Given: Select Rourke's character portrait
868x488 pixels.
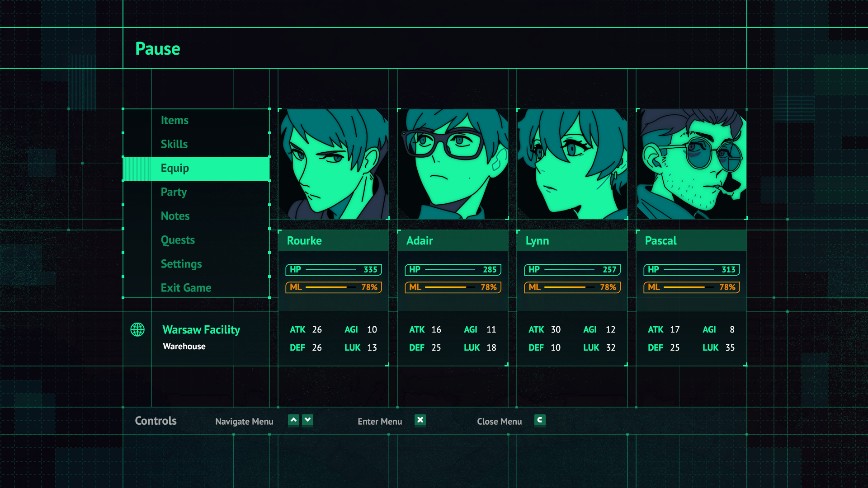Looking at the screenshot, I should tap(334, 164).
